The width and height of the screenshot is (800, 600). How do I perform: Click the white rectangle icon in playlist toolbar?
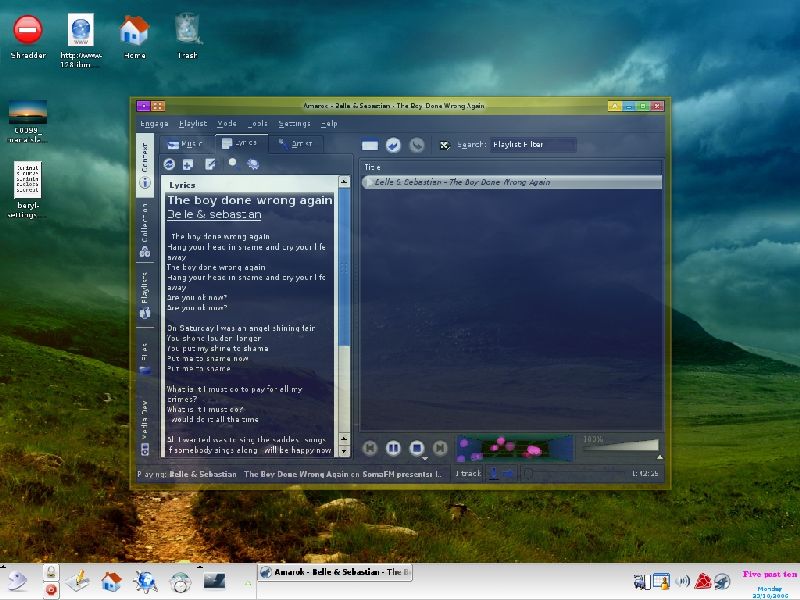click(x=370, y=145)
